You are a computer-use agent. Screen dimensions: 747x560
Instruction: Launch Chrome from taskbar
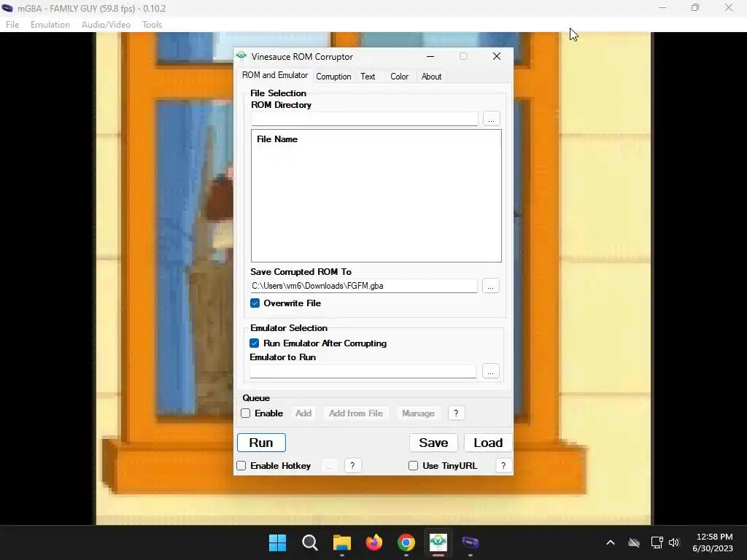406,542
